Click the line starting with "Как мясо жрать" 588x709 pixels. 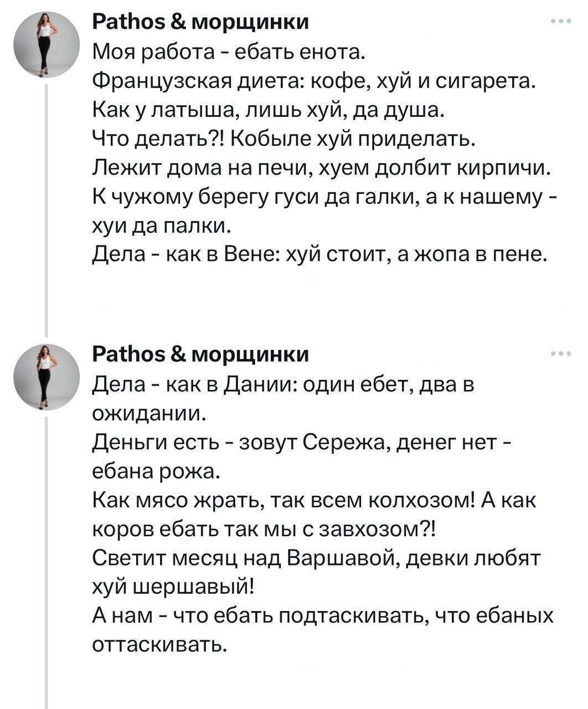click(313, 501)
